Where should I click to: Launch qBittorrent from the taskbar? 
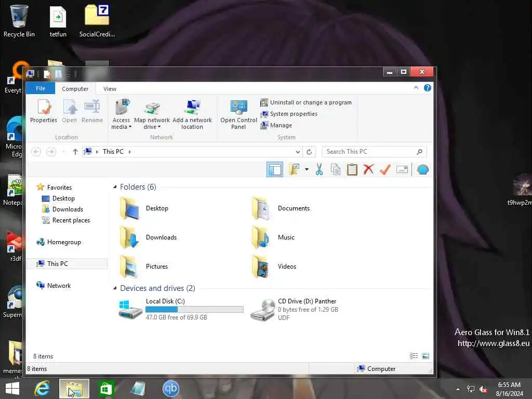click(170, 389)
